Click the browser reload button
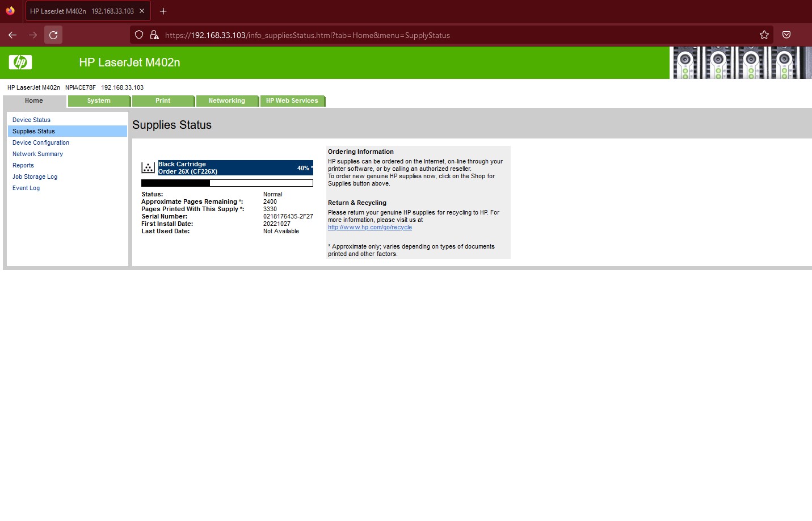 53,35
